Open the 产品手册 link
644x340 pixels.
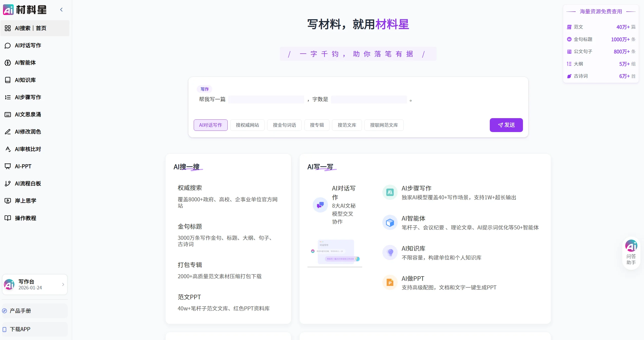coord(20,311)
